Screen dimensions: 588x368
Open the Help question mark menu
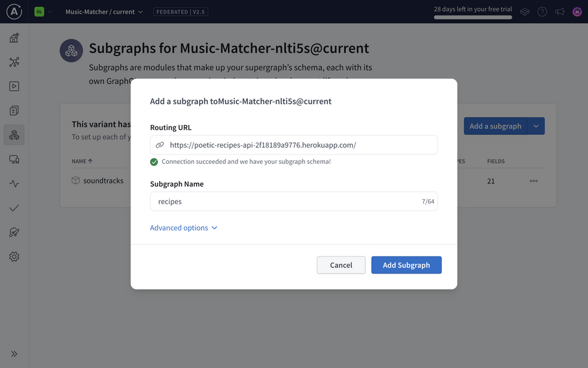[542, 11]
